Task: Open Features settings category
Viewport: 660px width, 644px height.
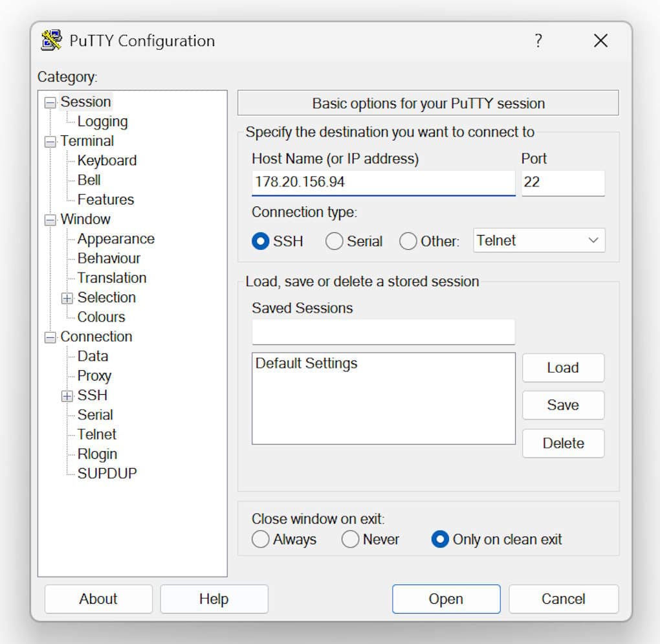Action: [x=105, y=199]
